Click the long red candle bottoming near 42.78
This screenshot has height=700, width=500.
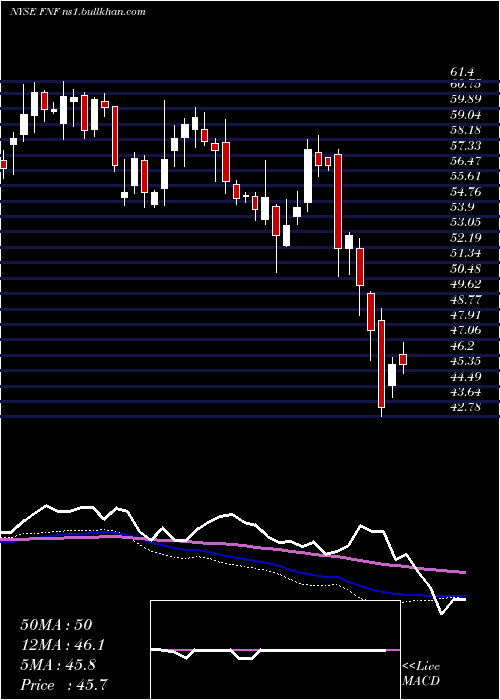381,364
